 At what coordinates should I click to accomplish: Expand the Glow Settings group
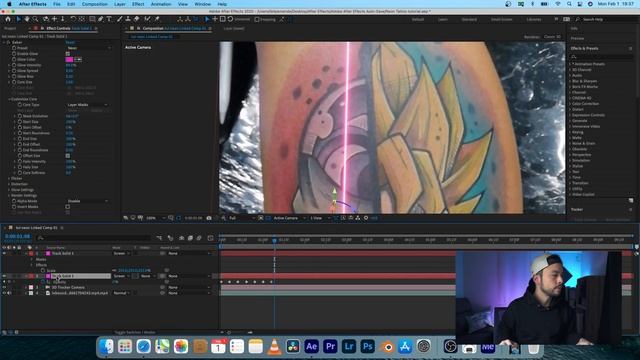[x=9, y=190]
